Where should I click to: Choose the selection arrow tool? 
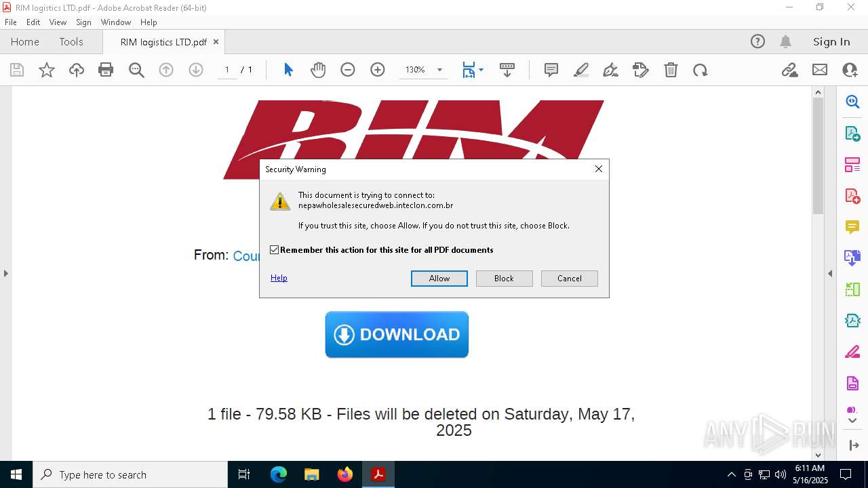(288, 70)
